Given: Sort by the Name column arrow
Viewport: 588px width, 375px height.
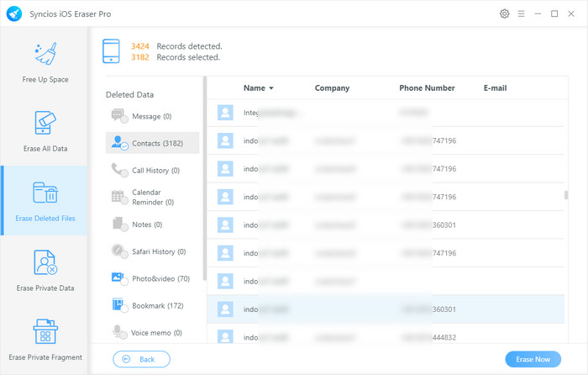Looking at the screenshot, I should click(x=271, y=88).
